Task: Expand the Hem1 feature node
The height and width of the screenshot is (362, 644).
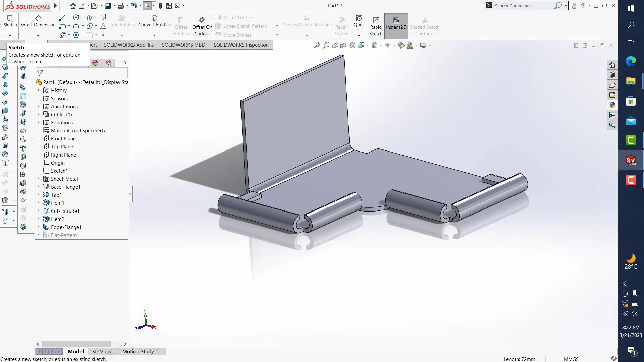Action: [x=38, y=203]
